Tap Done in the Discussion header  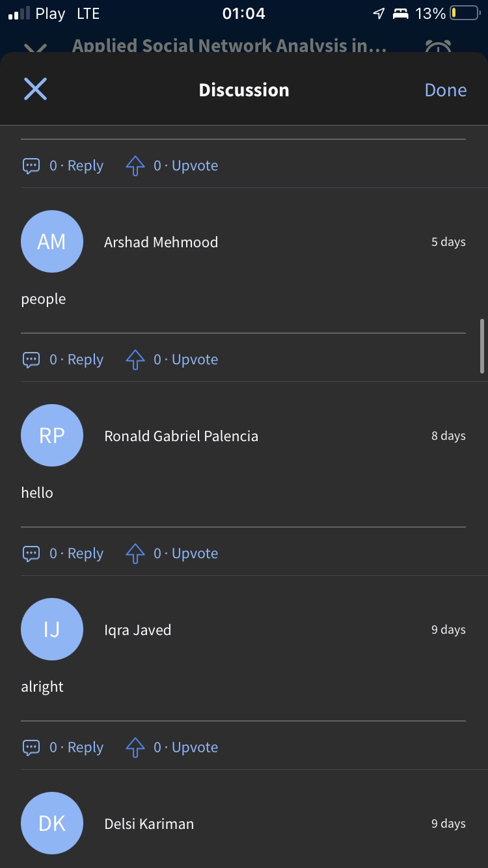445,90
